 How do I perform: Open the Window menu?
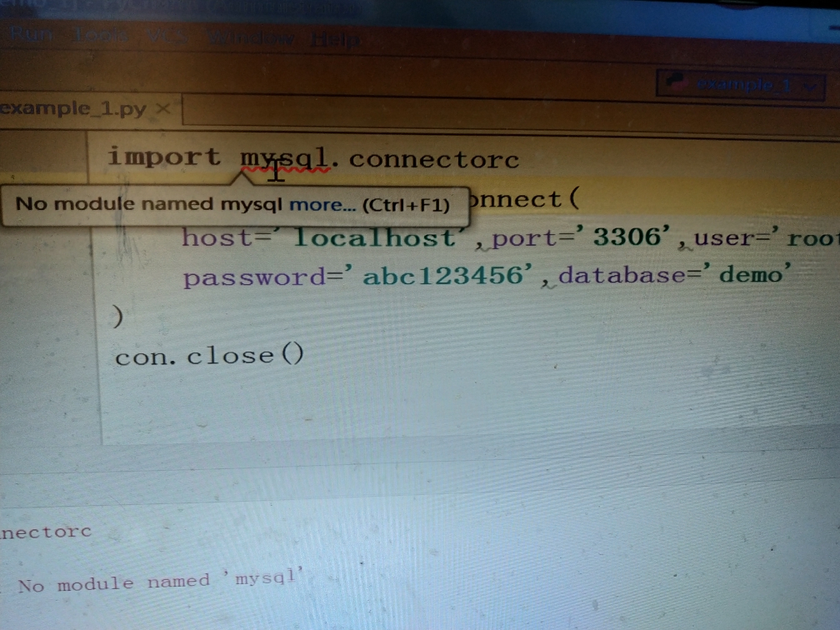pyautogui.click(x=252, y=37)
